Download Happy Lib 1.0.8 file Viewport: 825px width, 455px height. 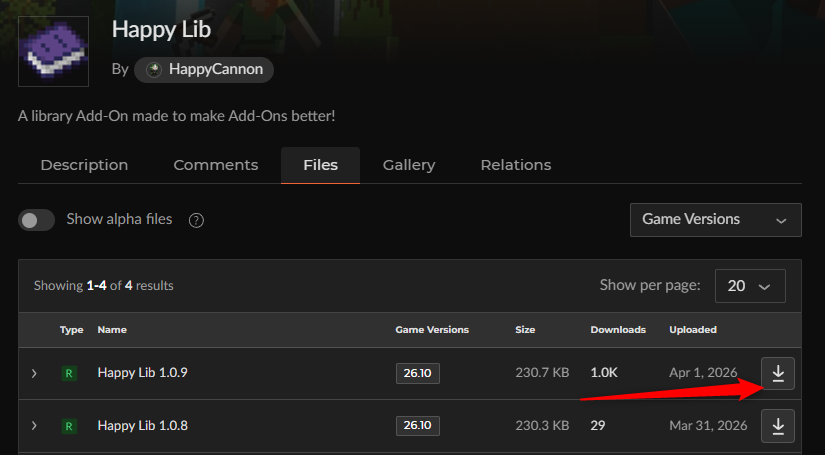[x=778, y=426]
